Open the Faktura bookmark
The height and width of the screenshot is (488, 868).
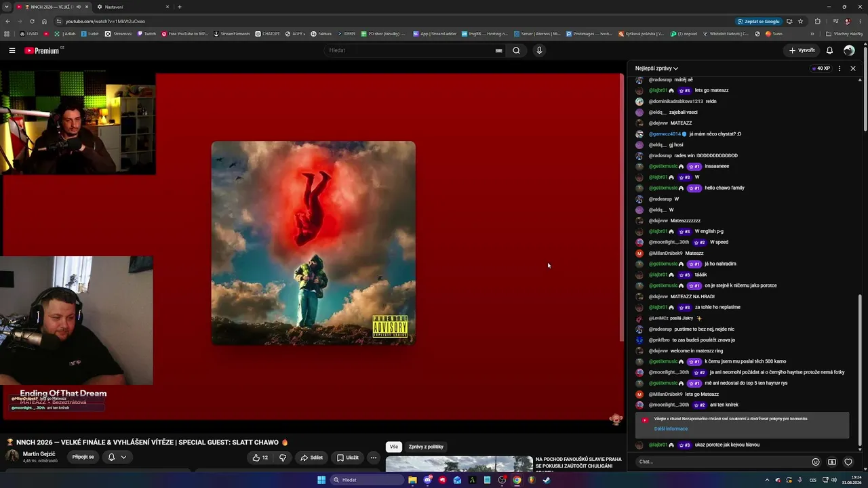coord(321,33)
